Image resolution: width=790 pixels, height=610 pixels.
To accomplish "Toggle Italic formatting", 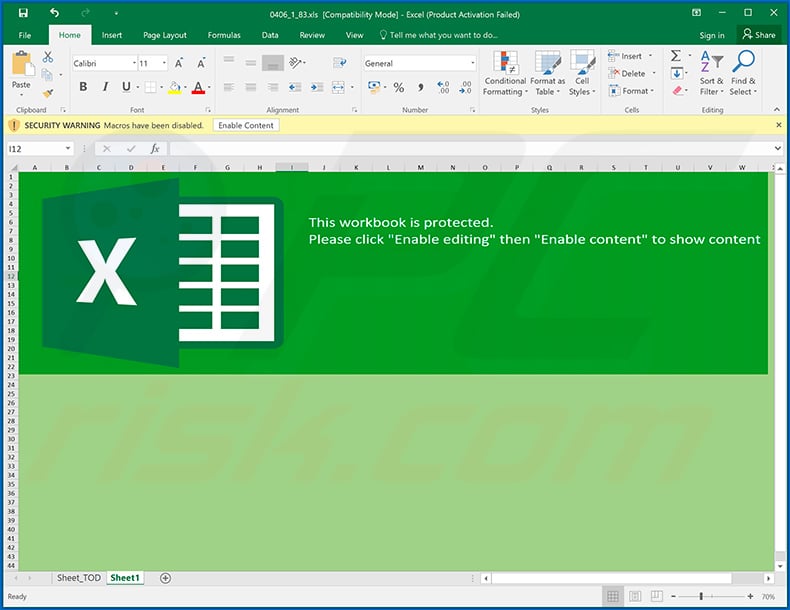I will click(x=105, y=87).
